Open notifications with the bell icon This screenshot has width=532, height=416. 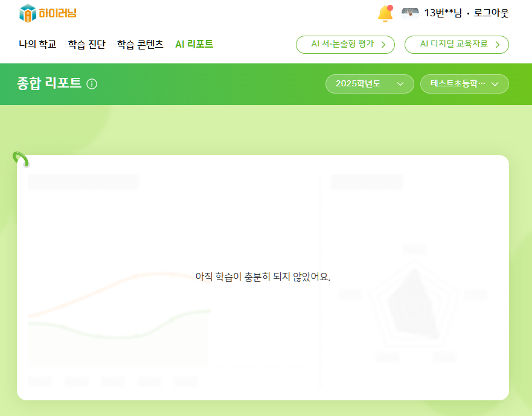coord(385,13)
